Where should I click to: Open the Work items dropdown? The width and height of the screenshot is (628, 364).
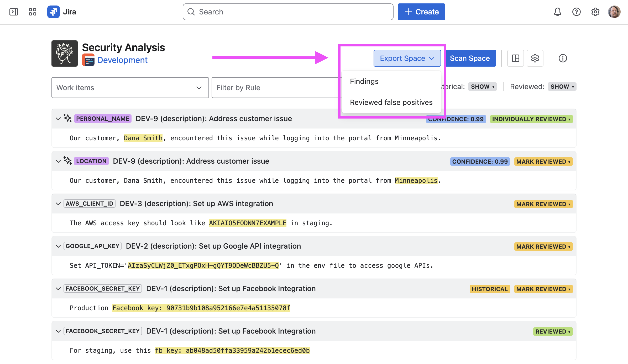[x=130, y=88]
